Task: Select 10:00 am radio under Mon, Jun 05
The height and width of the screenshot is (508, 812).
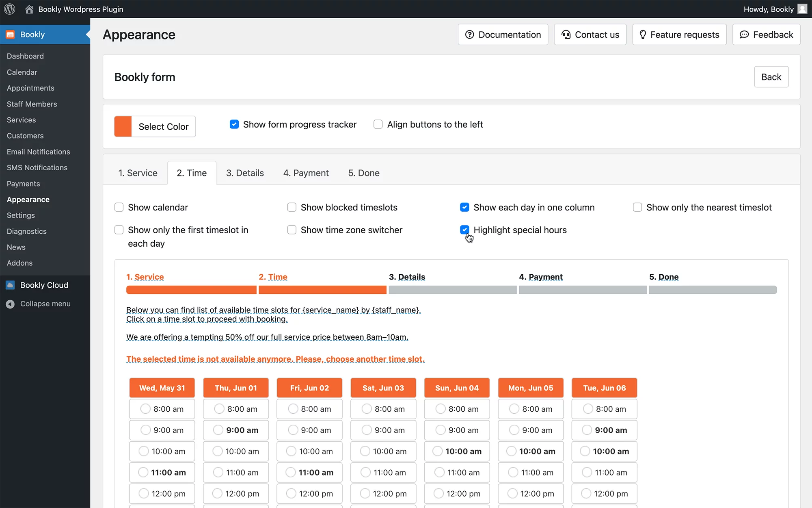Action: (512, 451)
